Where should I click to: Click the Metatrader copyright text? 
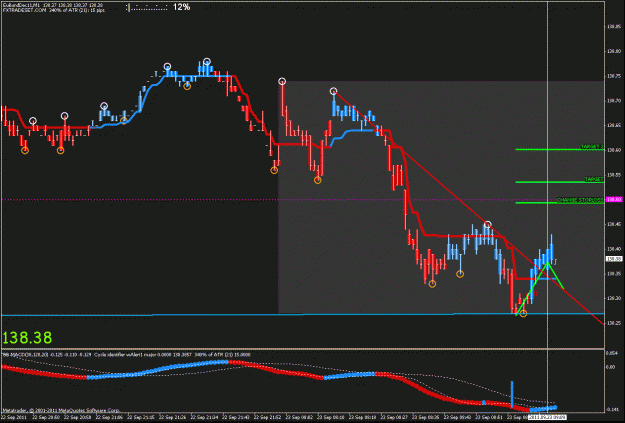tap(61, 410)
